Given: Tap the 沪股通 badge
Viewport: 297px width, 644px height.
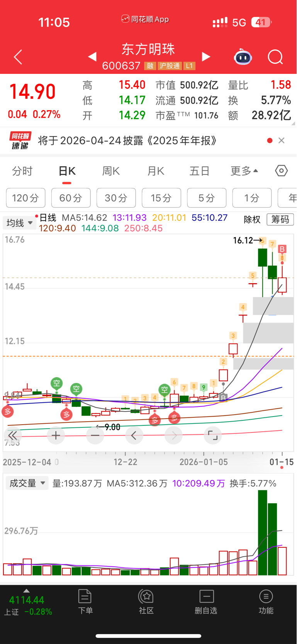Looking at the screenshot, I should (x=170, y=66).
